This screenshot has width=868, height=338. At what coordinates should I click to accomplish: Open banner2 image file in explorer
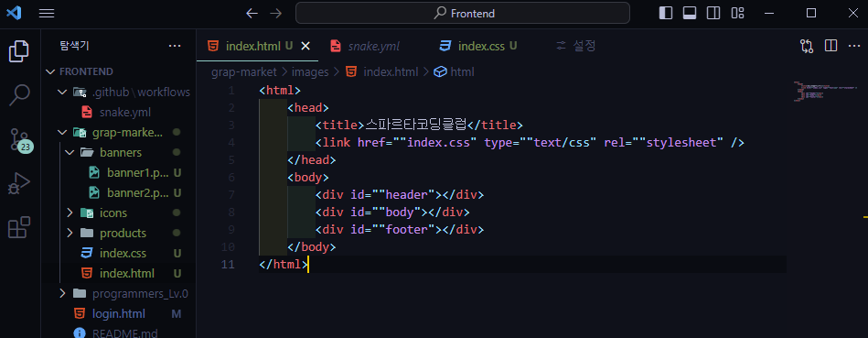tap(136, 193)
